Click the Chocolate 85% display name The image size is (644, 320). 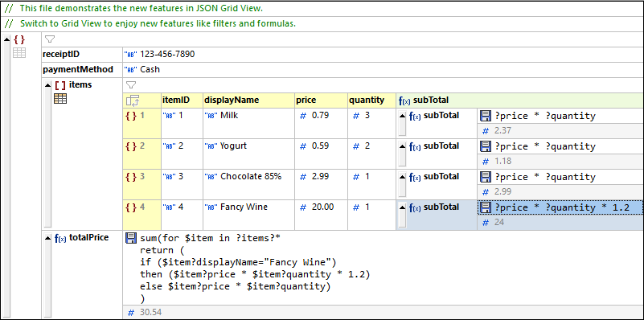pyautogui.click(x=251, y=176)
